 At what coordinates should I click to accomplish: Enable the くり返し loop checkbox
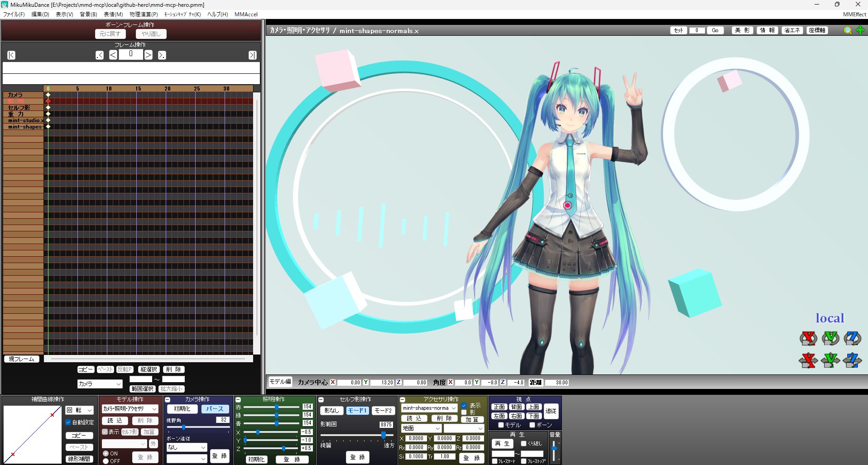point(524,444)
